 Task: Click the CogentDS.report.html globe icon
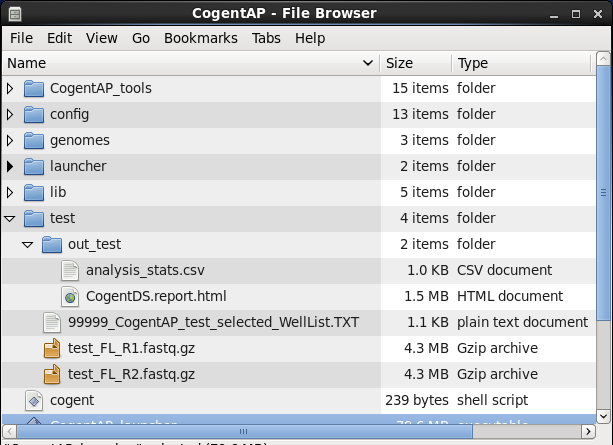[x=70, y=296]
